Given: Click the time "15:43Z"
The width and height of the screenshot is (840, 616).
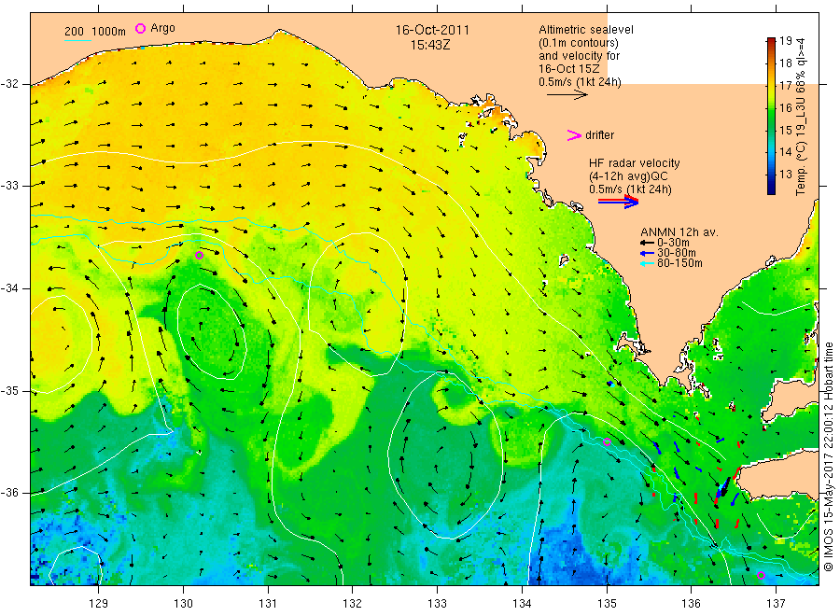Looking at the screenshot, I should [430, 46].
